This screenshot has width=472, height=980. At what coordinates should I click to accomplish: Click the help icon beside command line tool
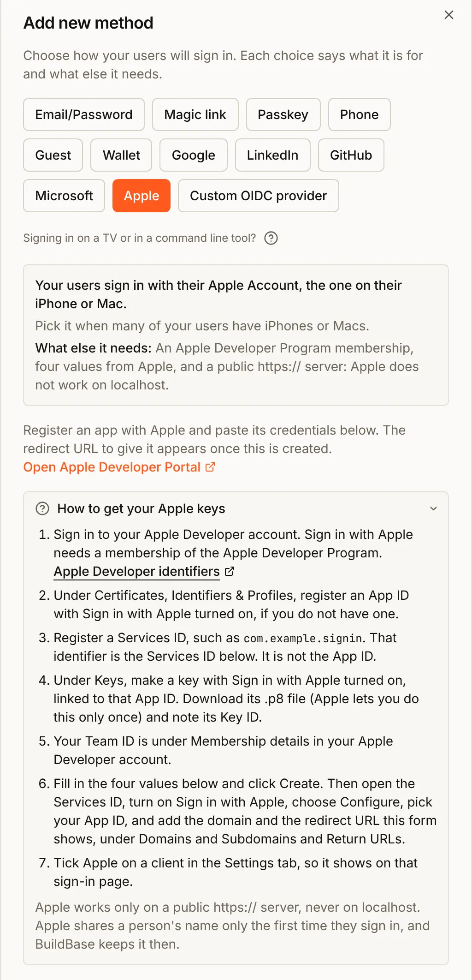click(271, 238)
